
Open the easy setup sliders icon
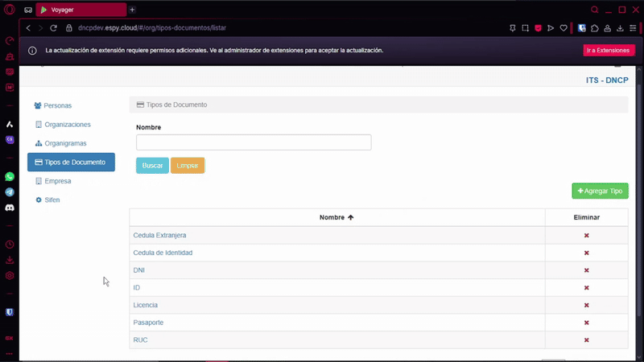point(633,28)
